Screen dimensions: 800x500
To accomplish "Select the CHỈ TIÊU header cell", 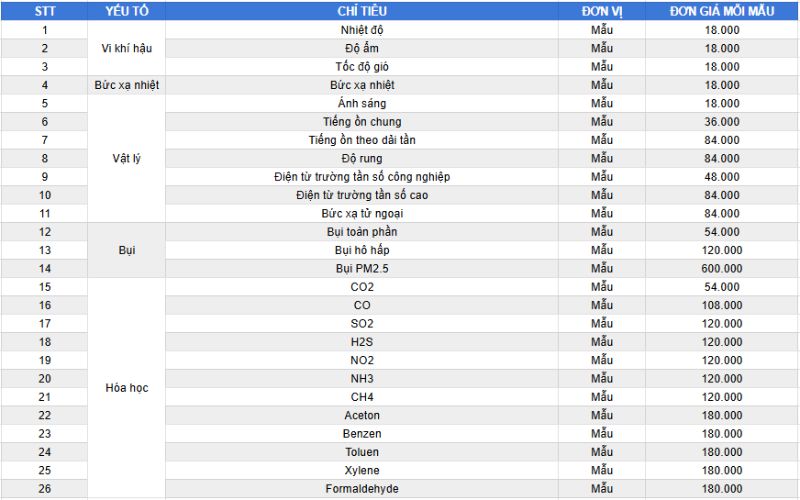I will point(362,11).
